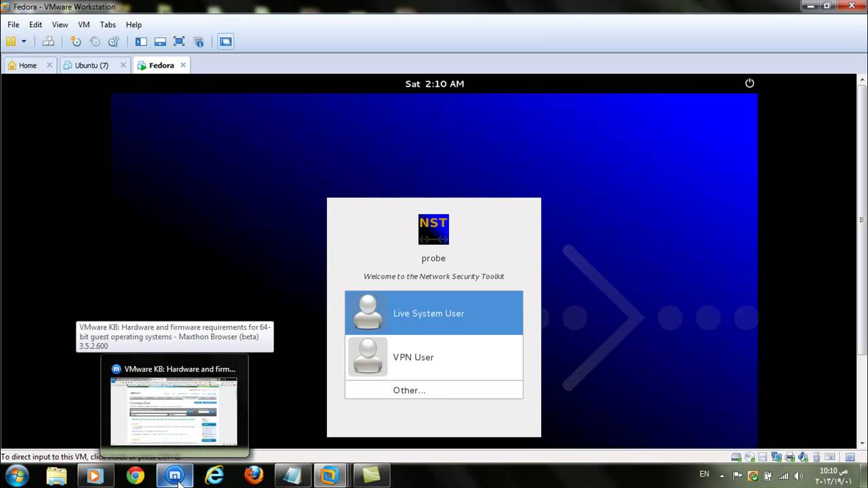The height and width of the screenshot is (488, 868).
Task: Close the Ubuntu (7) tab
Action: pos(123,65)
